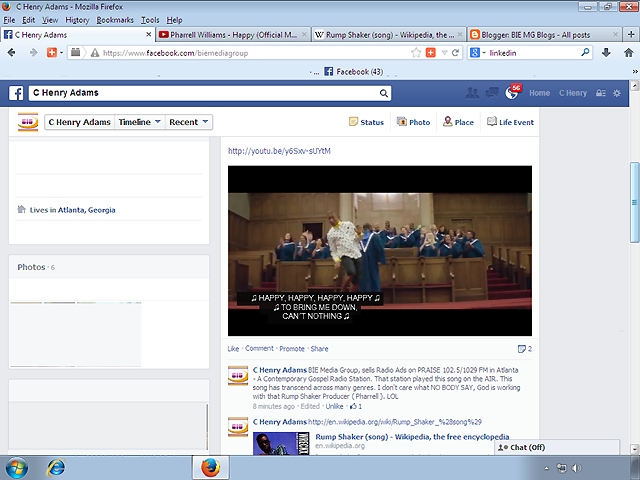Screen dimensions: 640x480
Task: Open the search engine chooser dropdown arrow
Action: pos(484,53)
